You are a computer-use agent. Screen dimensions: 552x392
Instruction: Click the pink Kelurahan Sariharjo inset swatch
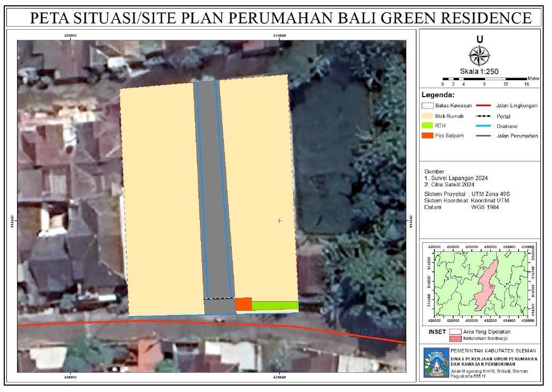pos(455,338)
